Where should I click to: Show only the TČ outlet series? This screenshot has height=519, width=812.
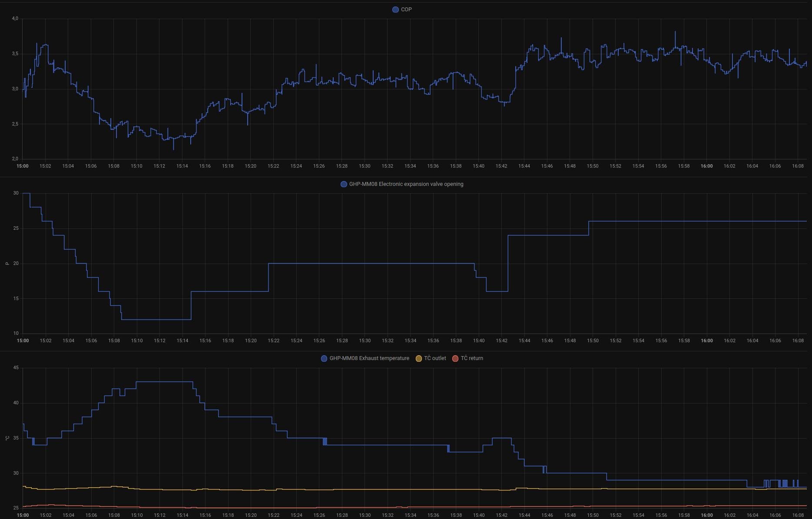tap(435, 358)
